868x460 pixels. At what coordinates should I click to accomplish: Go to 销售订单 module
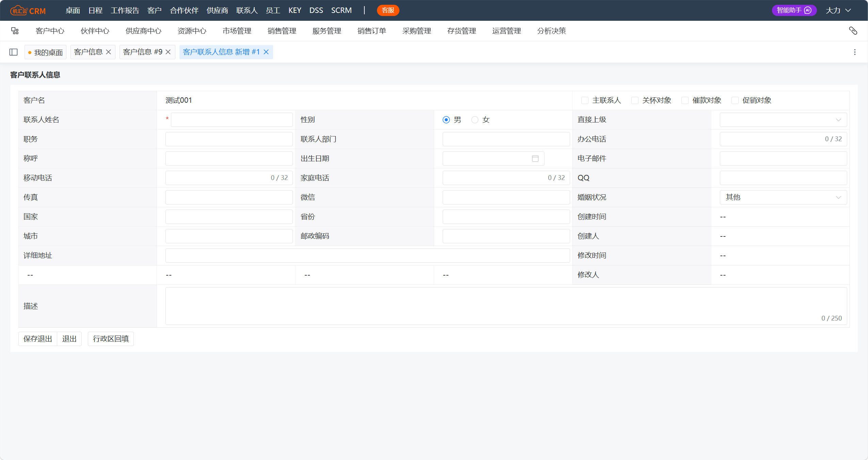[x=372, y=31]
